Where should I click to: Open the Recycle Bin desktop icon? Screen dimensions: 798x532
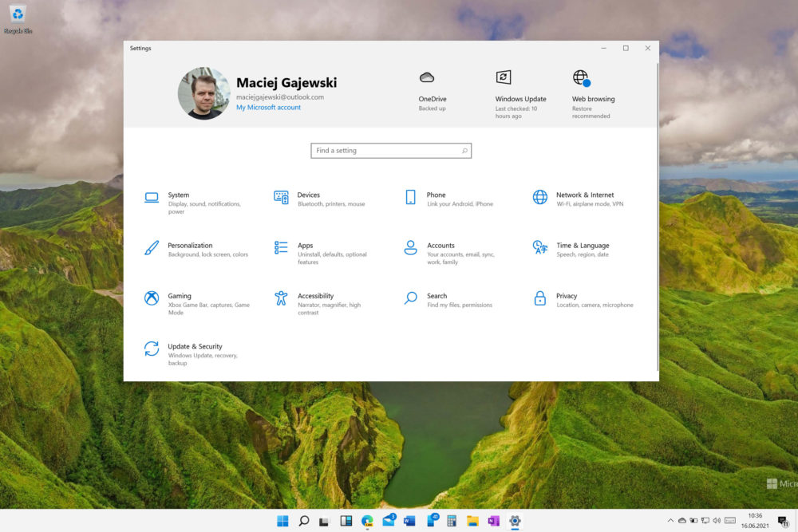[x=18, y=19]
